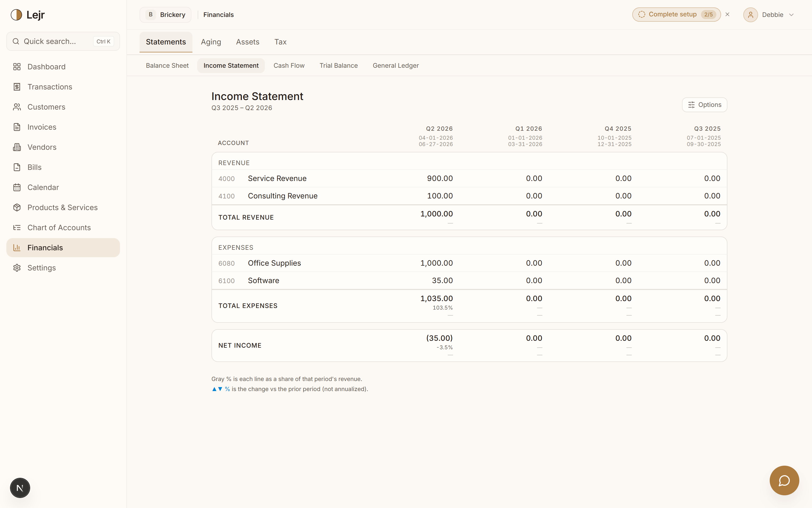
Task: Click the Dashboard grid icon
Action: [x=17, y=66]
